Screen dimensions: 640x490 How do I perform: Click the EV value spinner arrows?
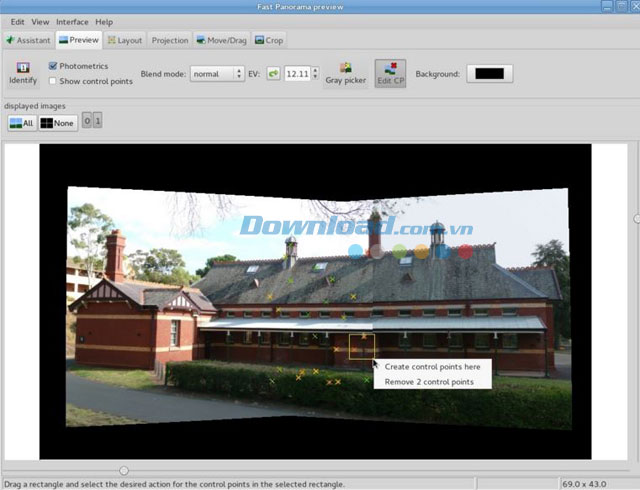pyautogui.click(x=316, y=74)
